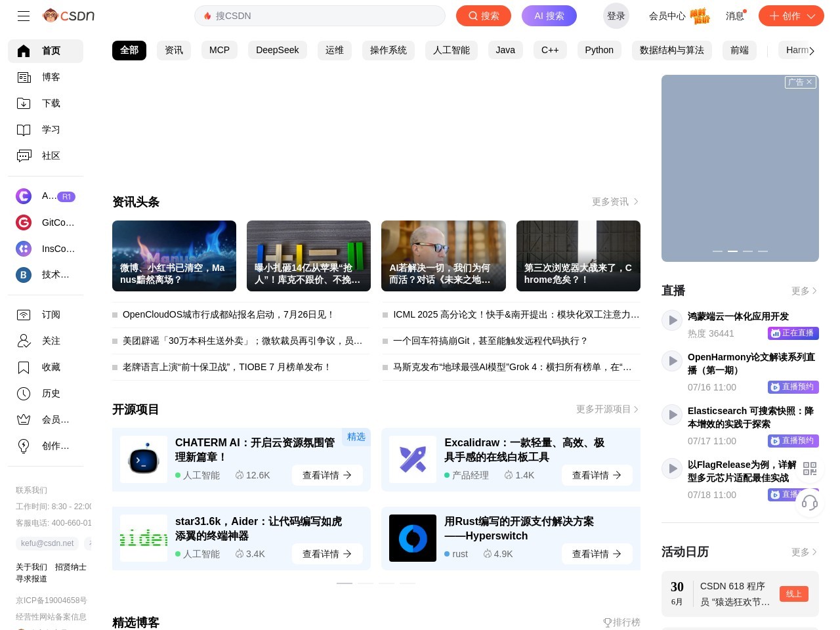Viewport: 840px width, 630px height.
Task: View details of Hyperswitch project
Action: click(597, 554)
